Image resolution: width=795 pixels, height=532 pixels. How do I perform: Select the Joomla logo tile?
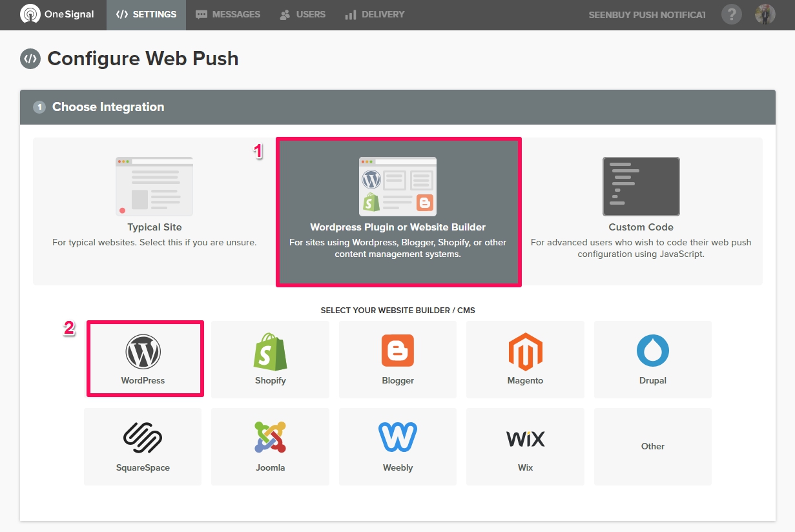click(x=270, y=446)
